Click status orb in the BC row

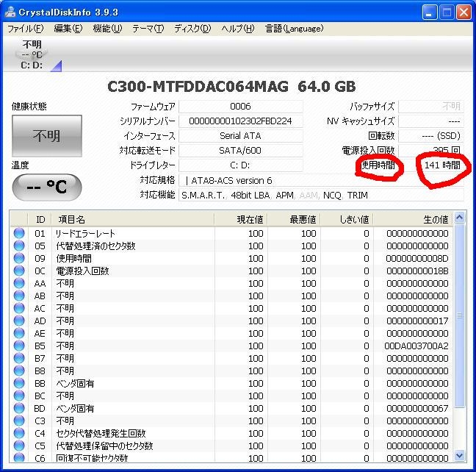tap(19, 396)
